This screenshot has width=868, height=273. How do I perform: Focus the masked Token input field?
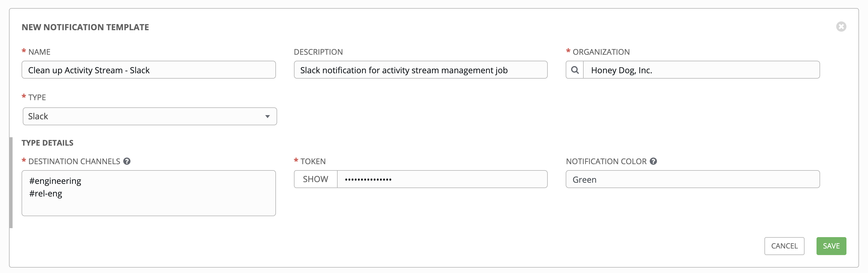point(441,179)
